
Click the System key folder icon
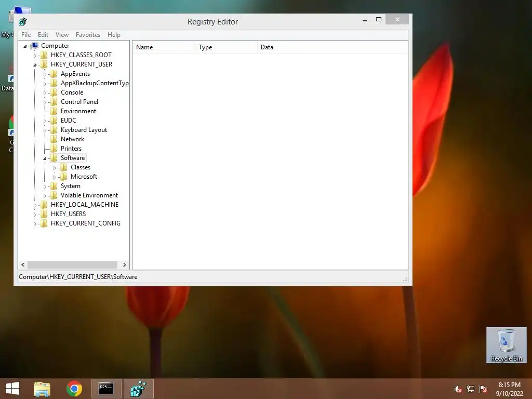54,186
